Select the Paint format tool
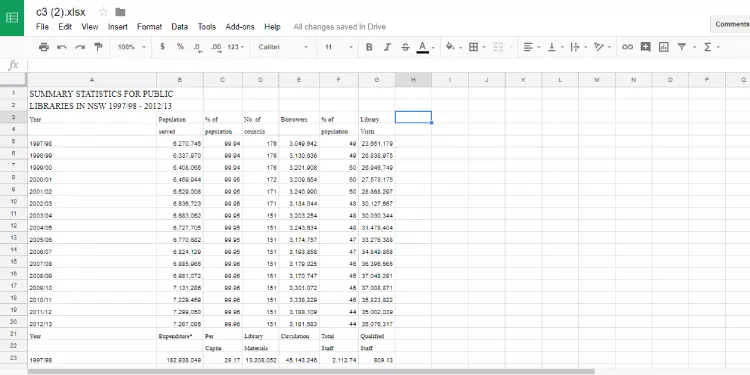This screenshot has width=750, height=375. point(98,47)
